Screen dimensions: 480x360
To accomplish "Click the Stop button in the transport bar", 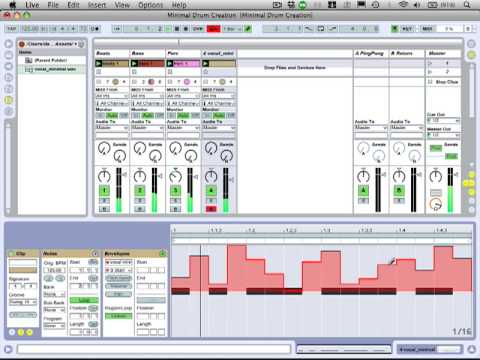I will (177, 29).
